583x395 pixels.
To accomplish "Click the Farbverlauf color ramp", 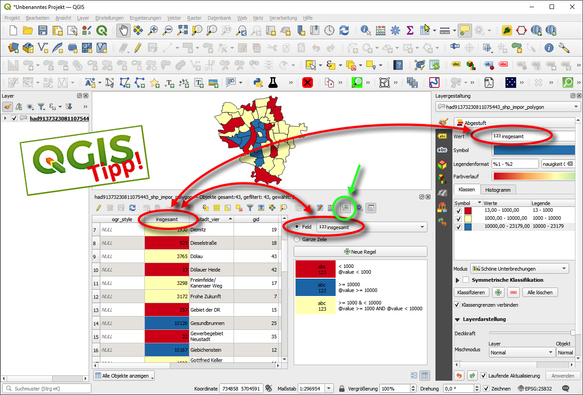I will pyautogui.click(x=534, y=176).
